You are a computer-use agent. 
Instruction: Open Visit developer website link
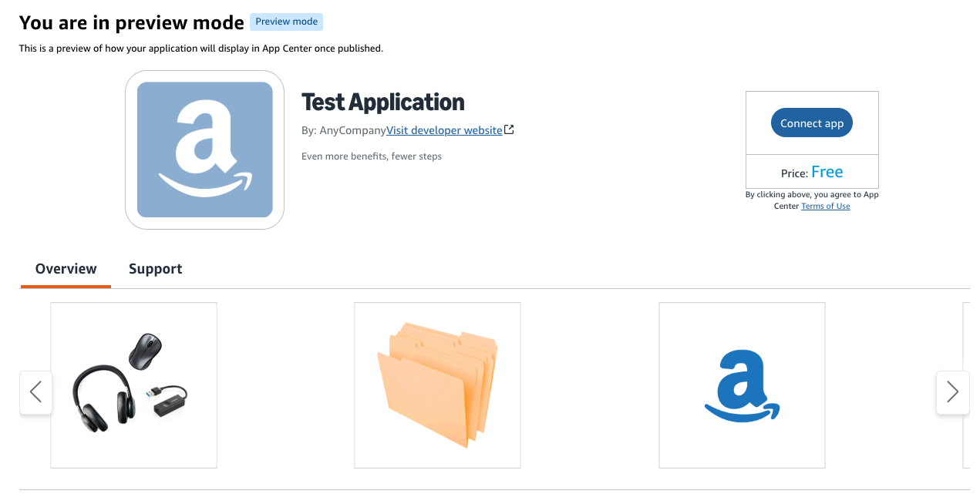(x=444, y=130)
